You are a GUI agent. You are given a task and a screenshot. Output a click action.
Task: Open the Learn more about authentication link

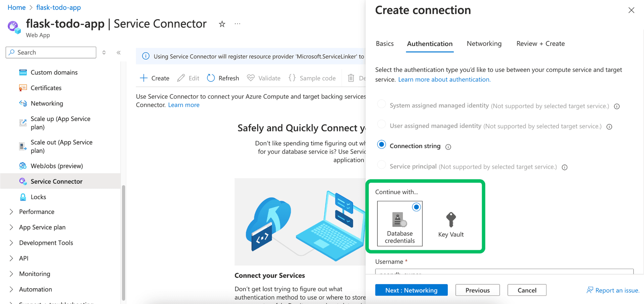click(444, 79)
